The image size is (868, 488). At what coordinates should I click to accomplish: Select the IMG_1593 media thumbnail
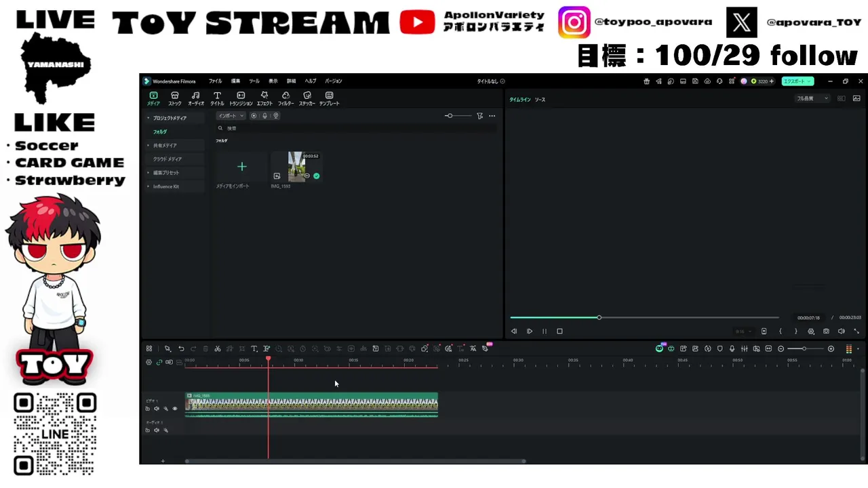296,167
